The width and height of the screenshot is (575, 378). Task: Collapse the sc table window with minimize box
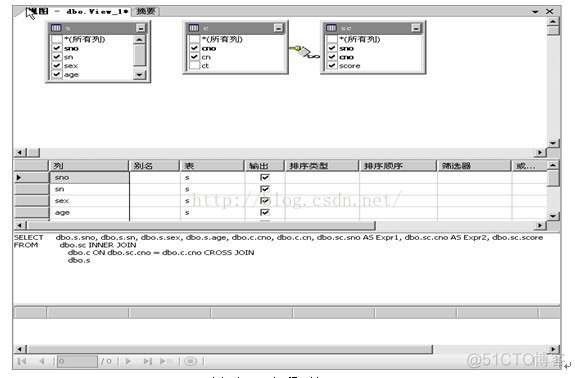pos(415,28)
